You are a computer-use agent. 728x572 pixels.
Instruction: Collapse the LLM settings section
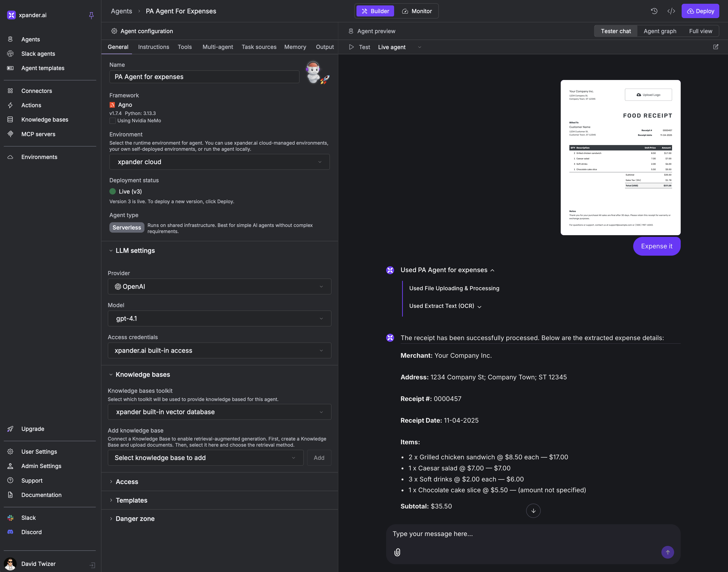click(x=135, y=250)
